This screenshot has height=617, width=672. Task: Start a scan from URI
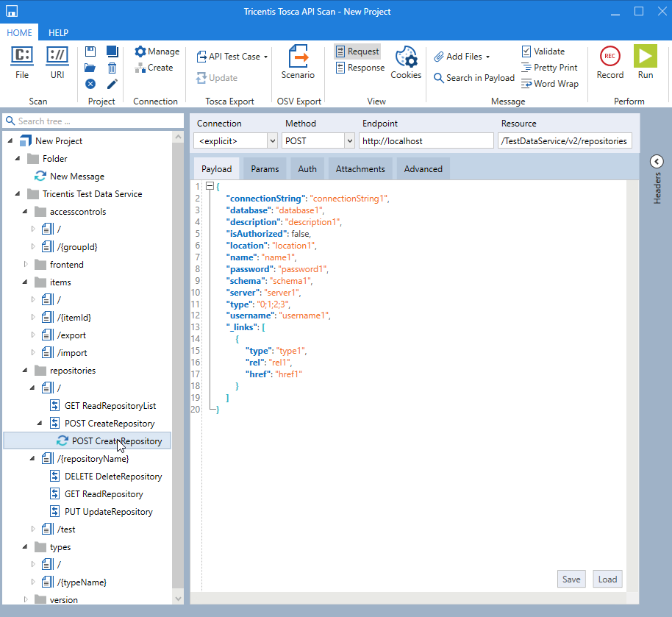tap(57, 56)
